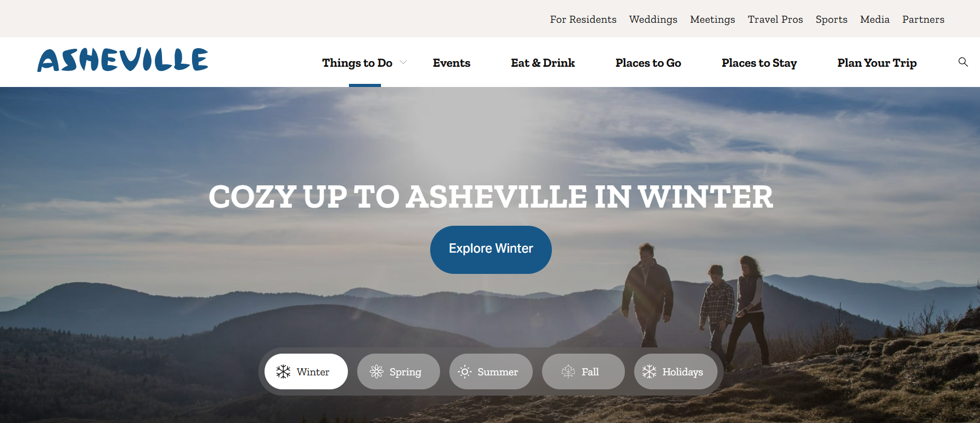Switch season toggle to Holidays

[x=676, y=372]
